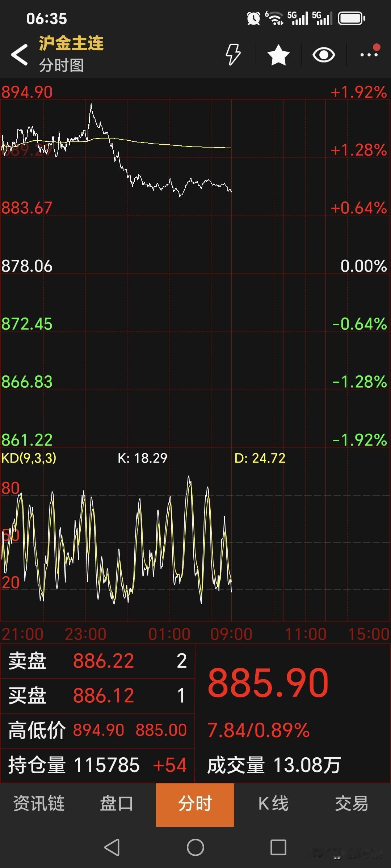Tap the back arrow icon
This screenshot has width=391, height=868.
point(20,55)
